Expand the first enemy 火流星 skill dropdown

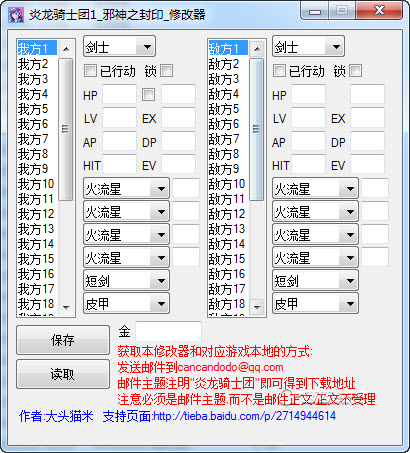pyautogui.click(x=315, y=189)
